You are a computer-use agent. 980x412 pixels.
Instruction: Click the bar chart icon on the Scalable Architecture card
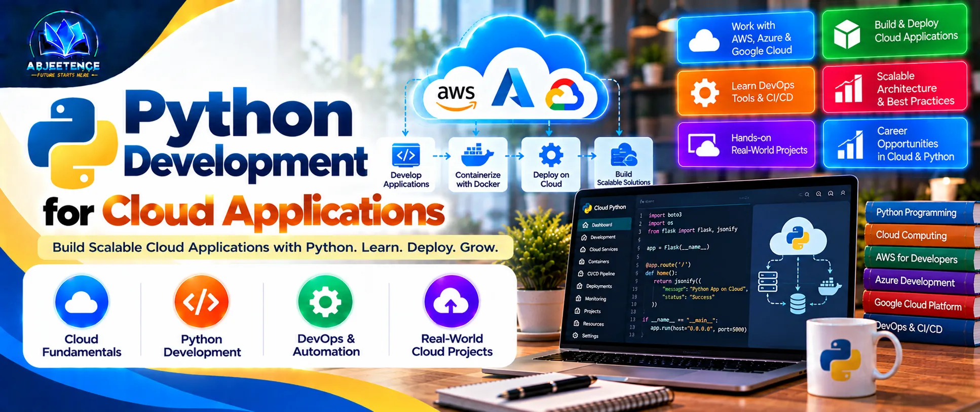(849, 89)
